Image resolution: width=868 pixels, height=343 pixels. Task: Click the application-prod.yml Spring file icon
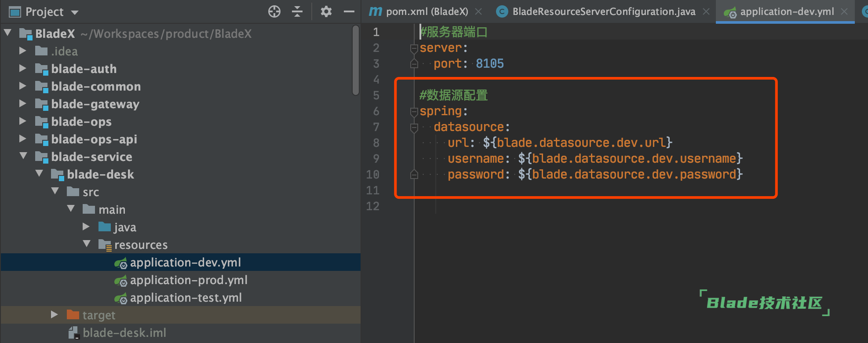pos(120,281)
